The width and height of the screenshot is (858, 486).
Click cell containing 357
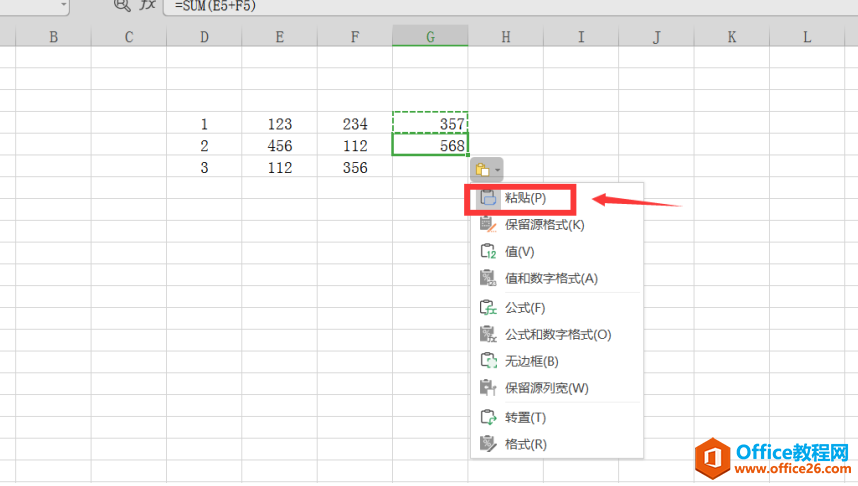click(430, 123)
